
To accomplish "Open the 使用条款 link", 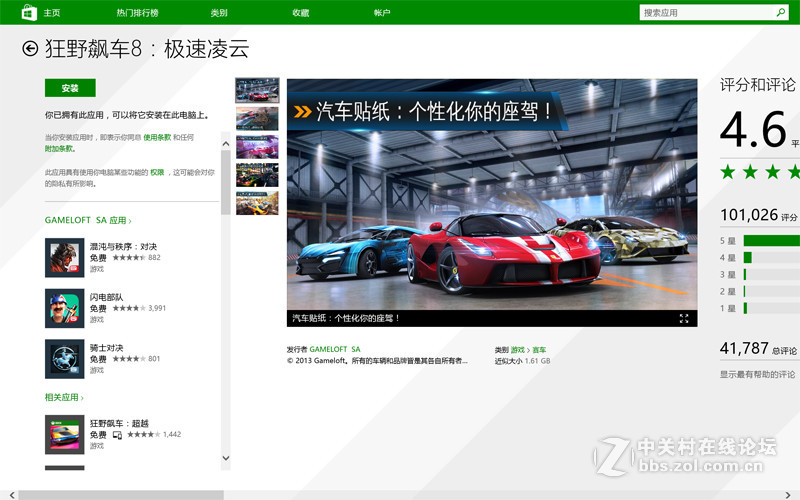I will tap(157, 137).
